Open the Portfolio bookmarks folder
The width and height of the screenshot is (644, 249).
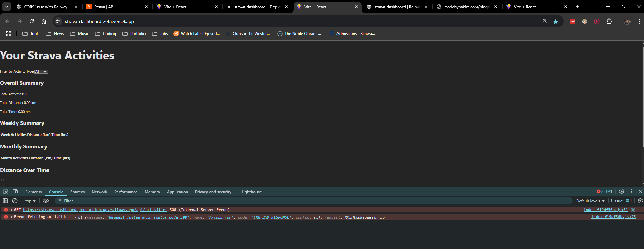pos(134,34)
